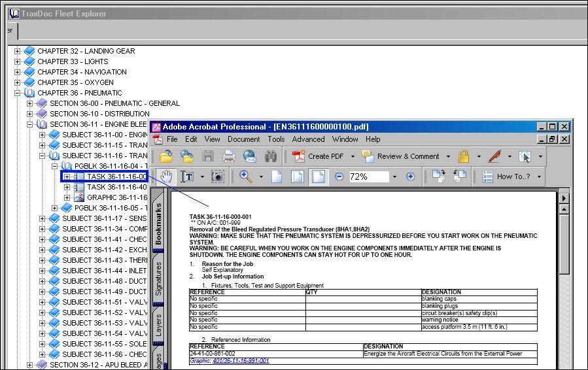Follow the 401/36-11-16-991-001 graphic link

coord(241,361)
